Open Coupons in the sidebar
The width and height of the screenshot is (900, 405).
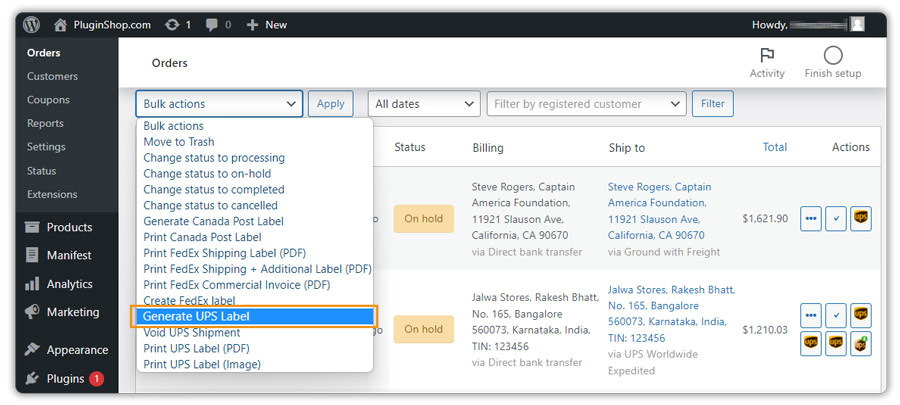click(x=48, y=100)
